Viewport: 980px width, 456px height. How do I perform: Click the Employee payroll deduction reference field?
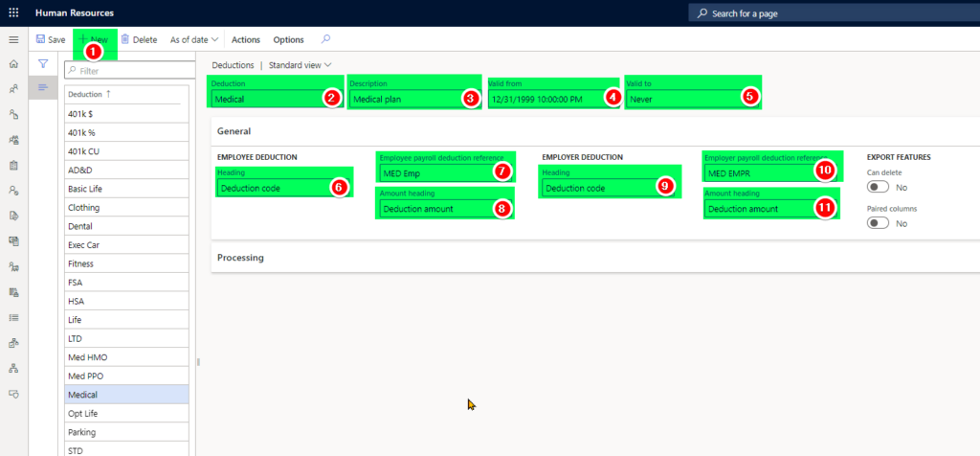444,172
